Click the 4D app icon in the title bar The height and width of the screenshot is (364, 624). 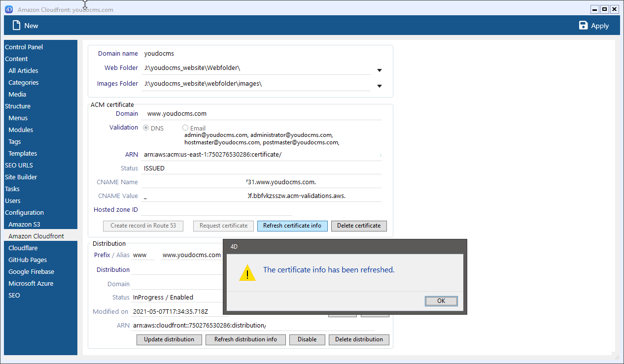[x=9, y=9]
